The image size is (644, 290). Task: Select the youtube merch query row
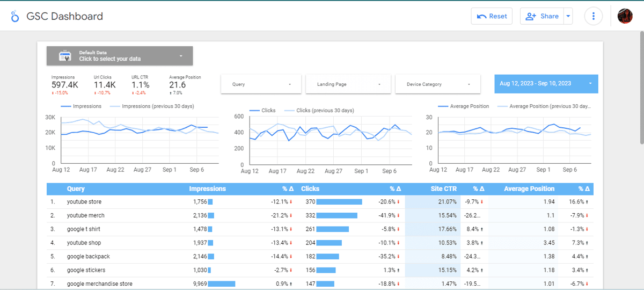(x=320, y=215)
